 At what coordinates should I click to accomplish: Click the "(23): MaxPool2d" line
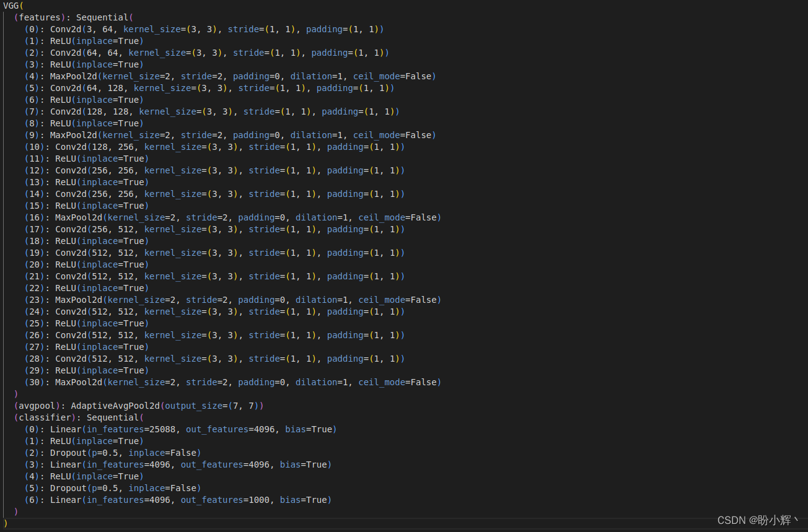tap(233, 300)
